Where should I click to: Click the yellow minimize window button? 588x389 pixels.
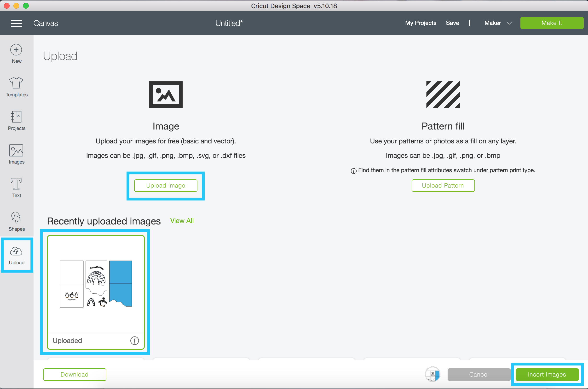coord(16,6)
